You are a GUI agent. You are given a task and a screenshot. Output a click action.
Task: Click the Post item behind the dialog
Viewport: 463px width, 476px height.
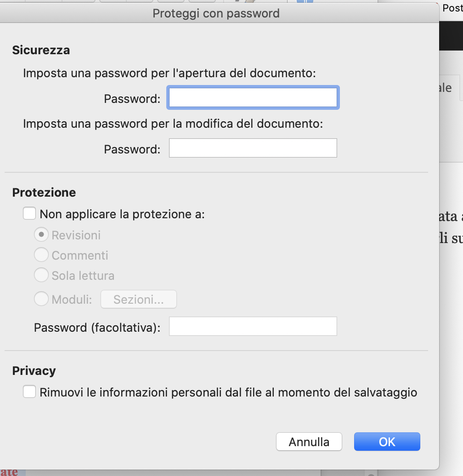[452, 8]
